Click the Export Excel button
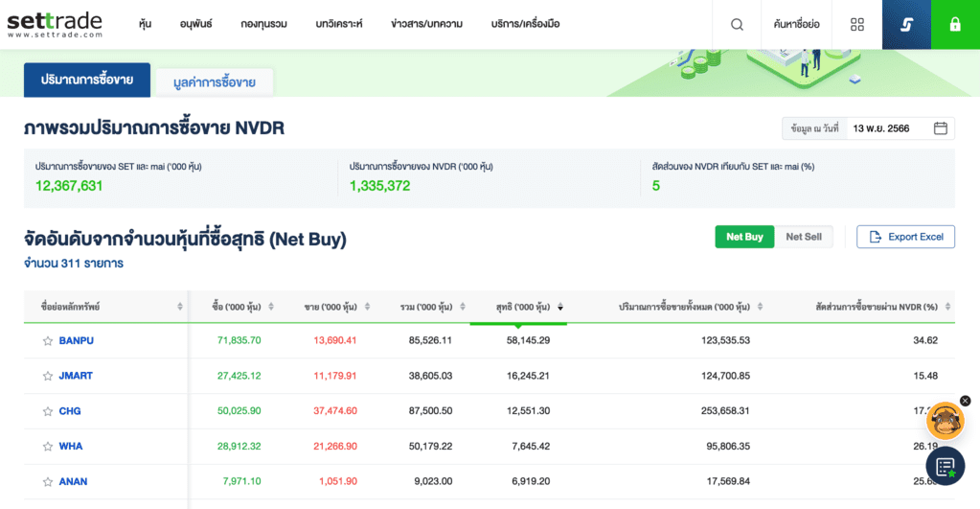This screenshot has width=980, height=509. click(905, 237)
